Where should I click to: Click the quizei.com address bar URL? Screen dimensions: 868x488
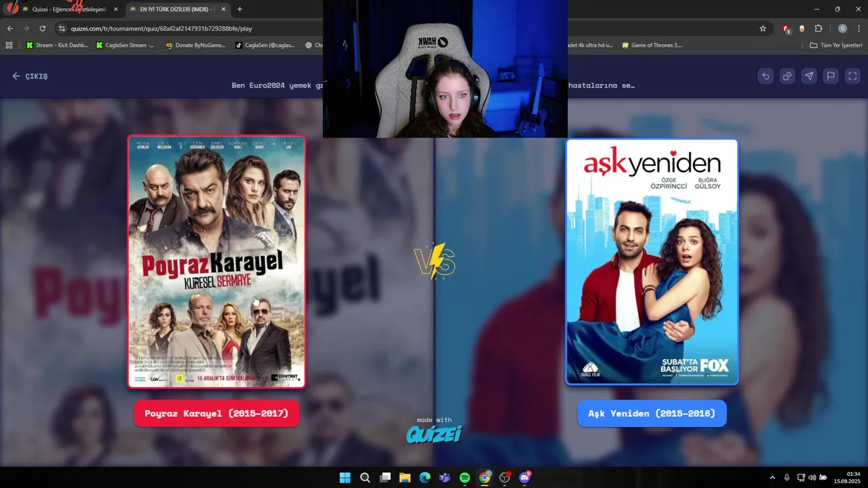point(161,28)
